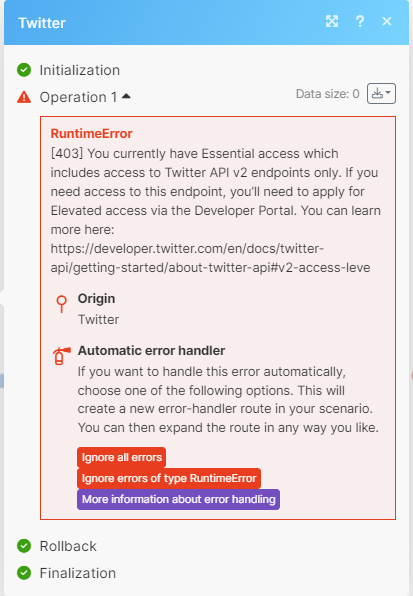Close the Twitter panel with X icon
This screenshot has width=413, height=596.
387,21
